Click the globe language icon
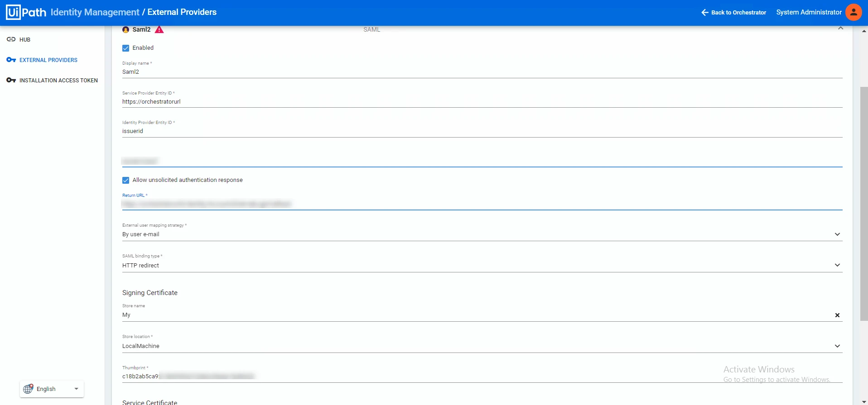The width and height of the screenshot is (868, 405). (28, 389)
